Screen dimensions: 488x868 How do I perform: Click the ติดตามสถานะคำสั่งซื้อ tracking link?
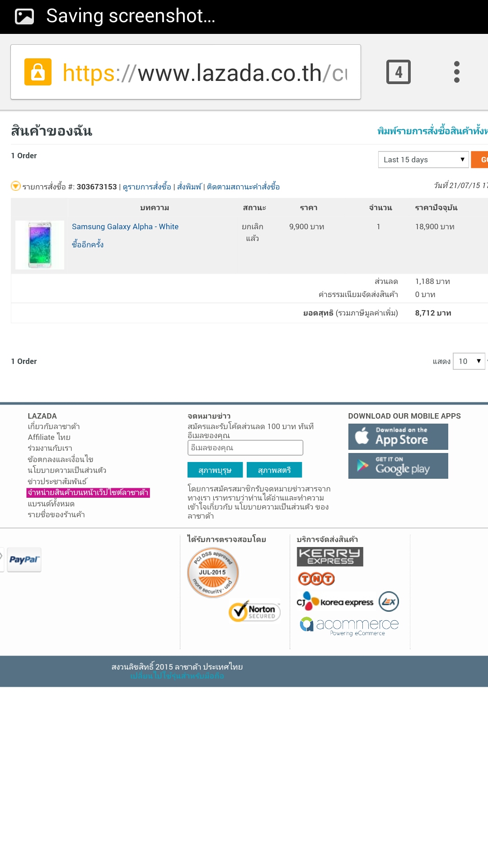243,187
